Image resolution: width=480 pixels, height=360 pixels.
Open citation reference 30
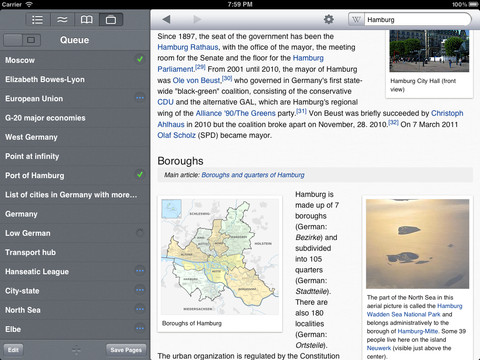click(x=227, y=78)
